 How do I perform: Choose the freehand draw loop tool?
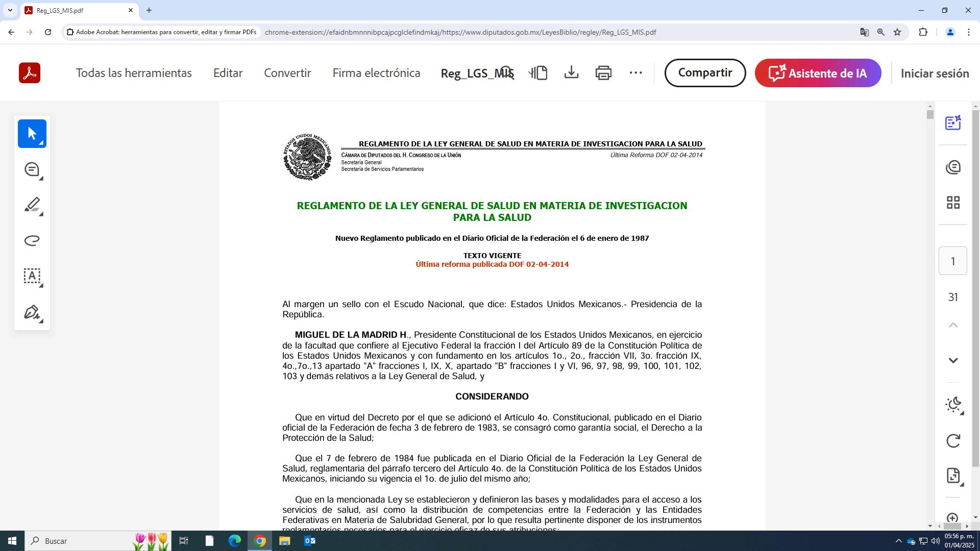pos(32,240)
